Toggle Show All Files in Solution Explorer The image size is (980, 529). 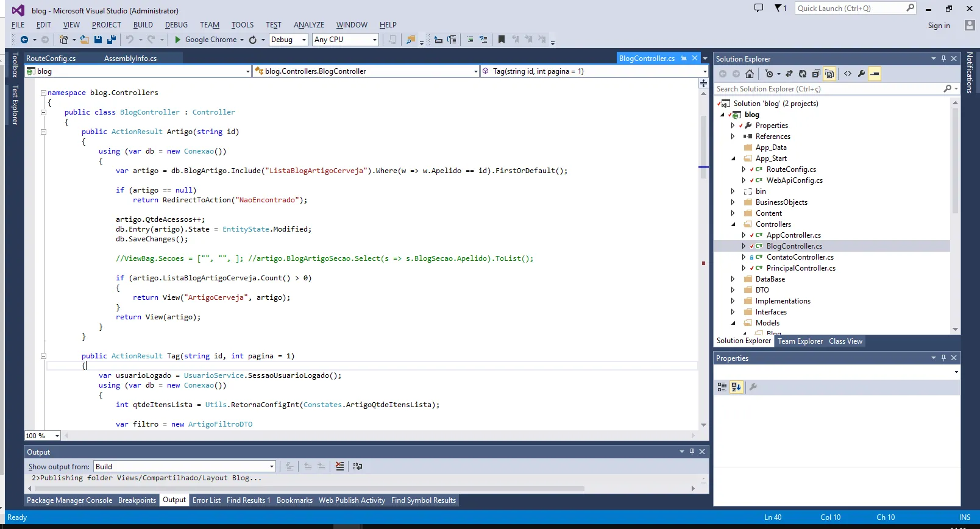pyautogui.click(x=829, y=74)
